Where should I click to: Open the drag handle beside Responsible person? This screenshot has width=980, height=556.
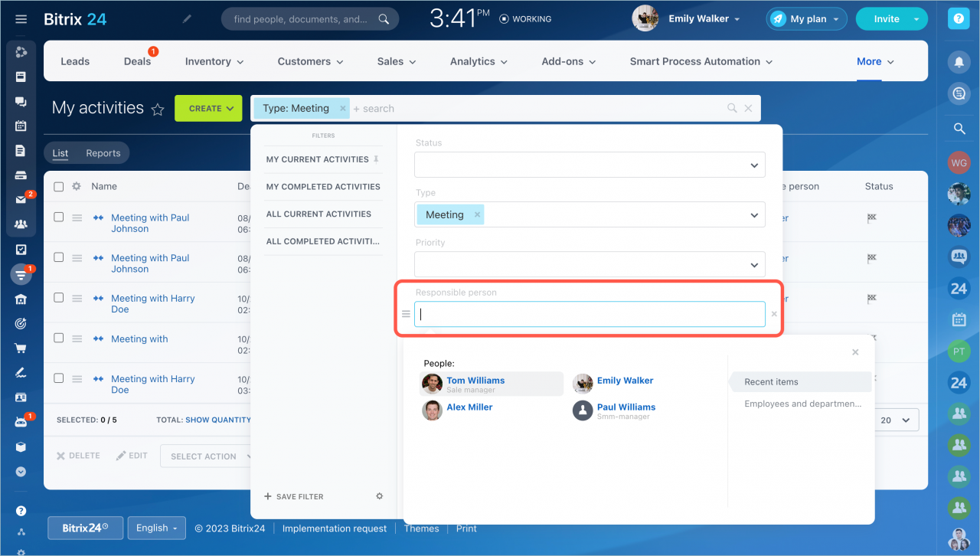(406, 314)
